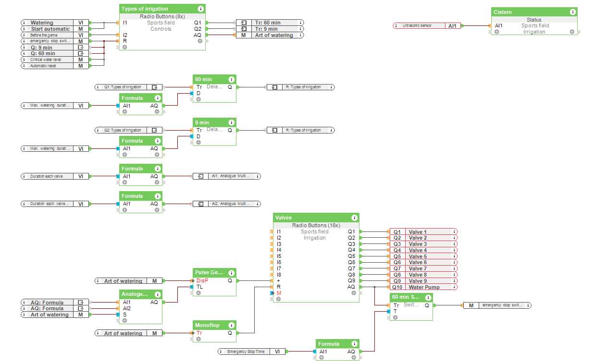Click the AQ output of the bottom Formula block

[x=352, y=351]
